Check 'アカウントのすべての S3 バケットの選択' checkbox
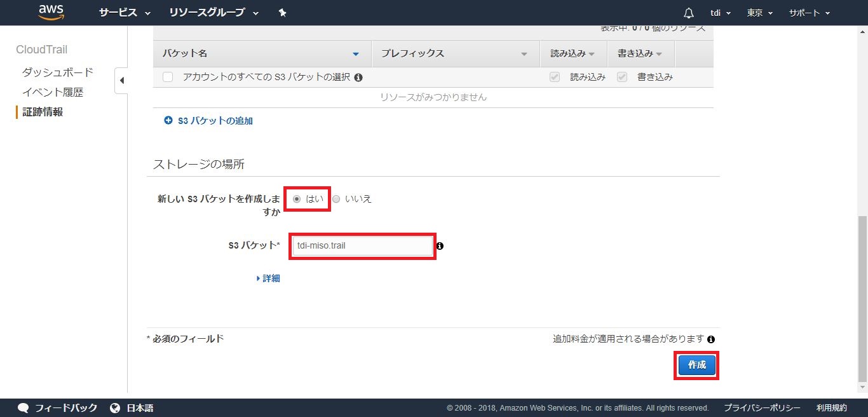This screenshot has width=868, height=417. 168,78
